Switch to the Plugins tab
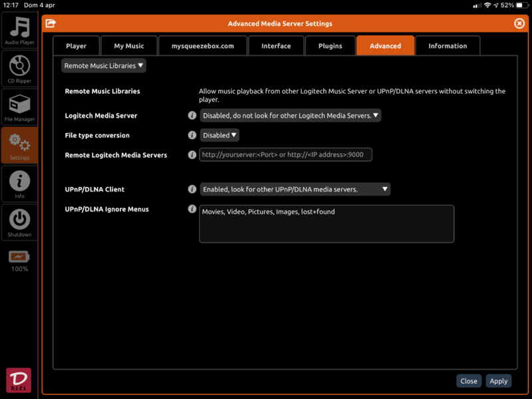The width and height of the screenshot is (532, 399). pyautogui.click(x=330, y=46)
